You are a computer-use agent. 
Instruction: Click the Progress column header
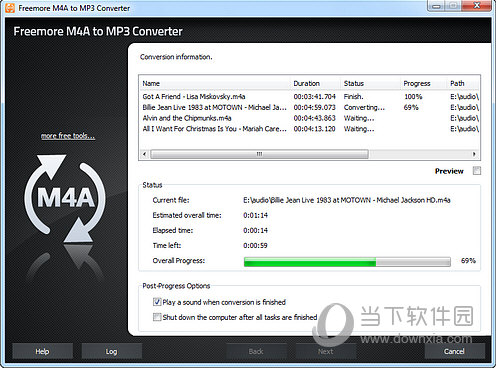[424, 83]
